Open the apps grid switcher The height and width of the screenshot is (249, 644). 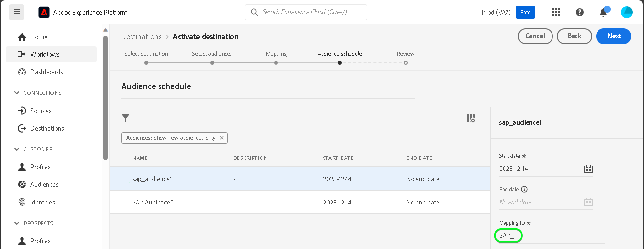(x=556, y=12)
